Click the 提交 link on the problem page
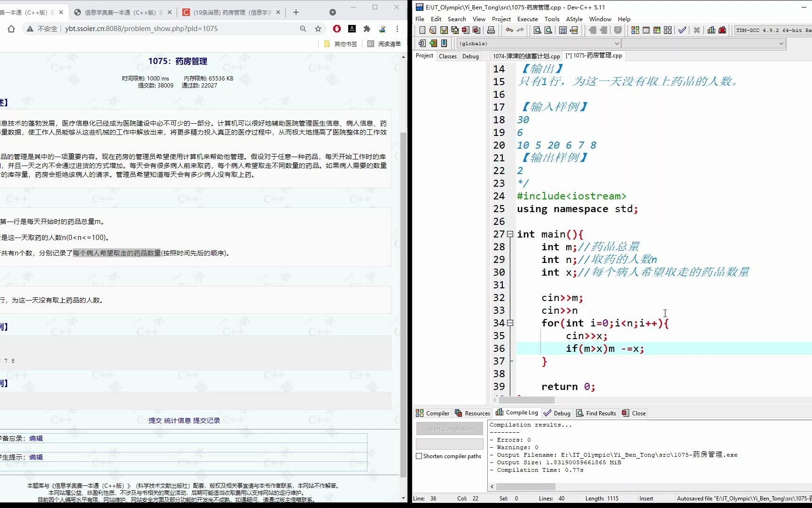 (156, 421)
